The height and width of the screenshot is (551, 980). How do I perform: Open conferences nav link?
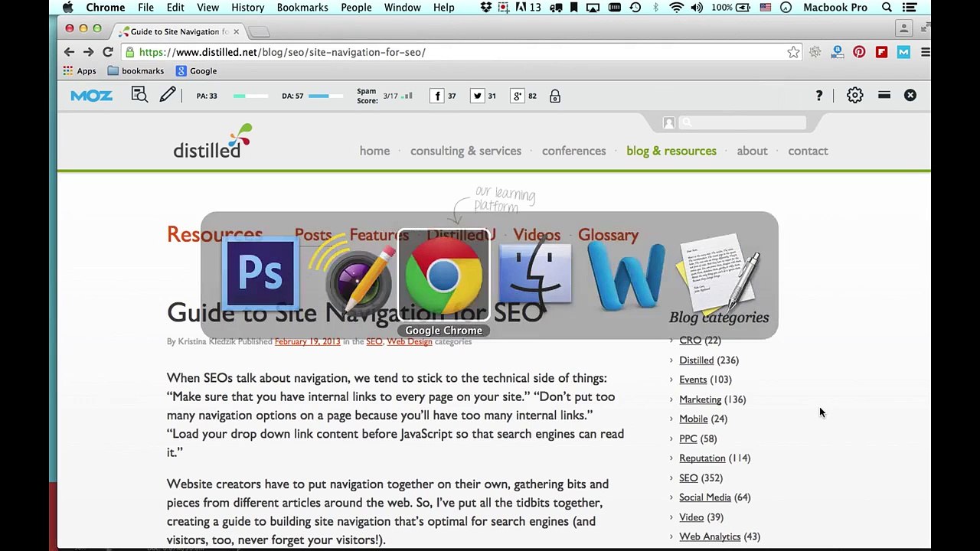(573, 151)
